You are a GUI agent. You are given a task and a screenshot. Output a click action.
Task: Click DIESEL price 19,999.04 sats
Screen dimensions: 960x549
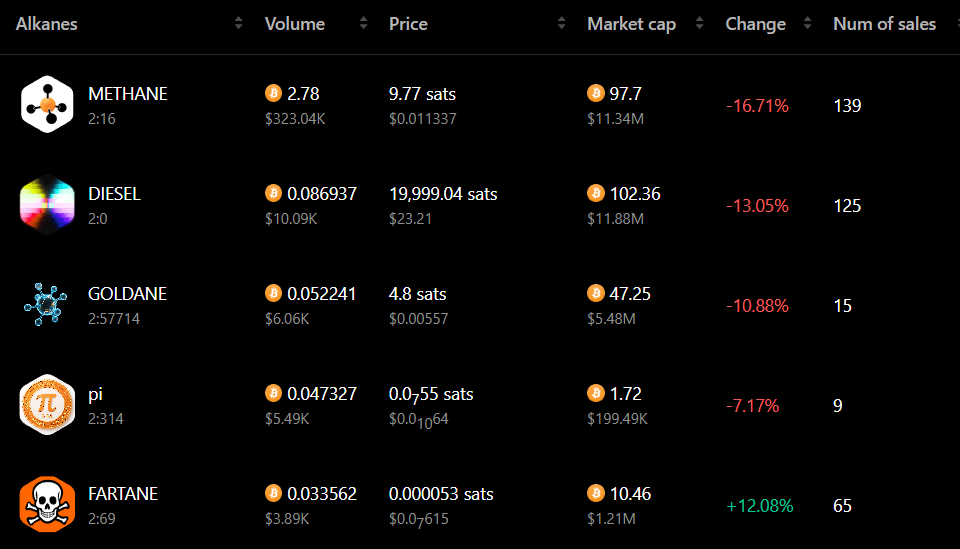[443, 194]
